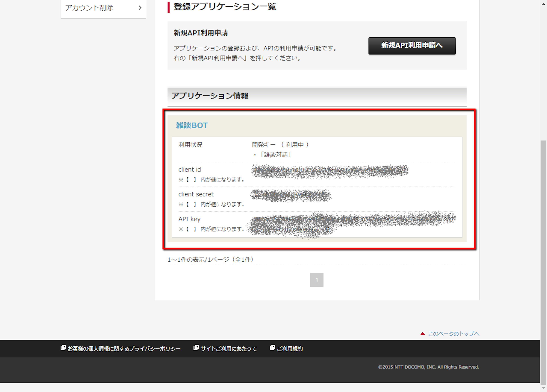Click icon next to サイトご利用にあたって
The image size is (547, 392).
pyautogui.click(x=196, y=348)
